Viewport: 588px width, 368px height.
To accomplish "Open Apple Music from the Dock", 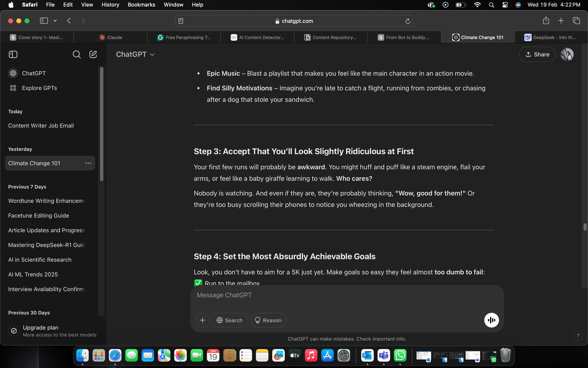I will pos(311,356).
